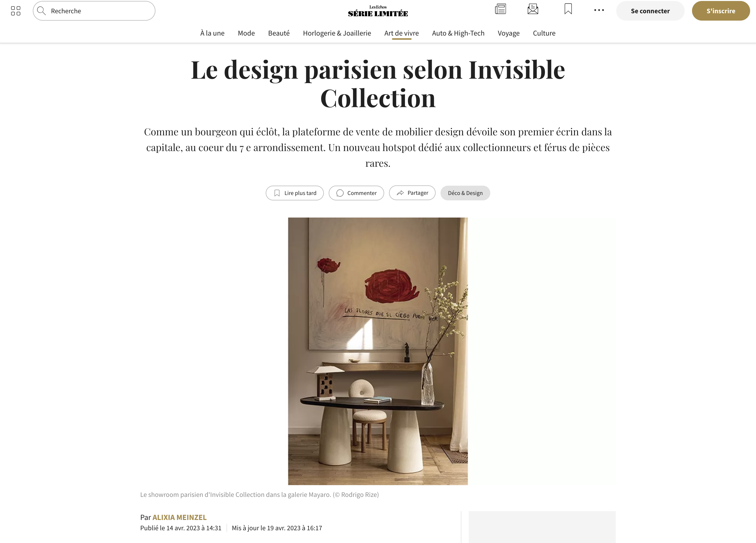Select Auto & High-Tech menu item

(x=458, y=33)
